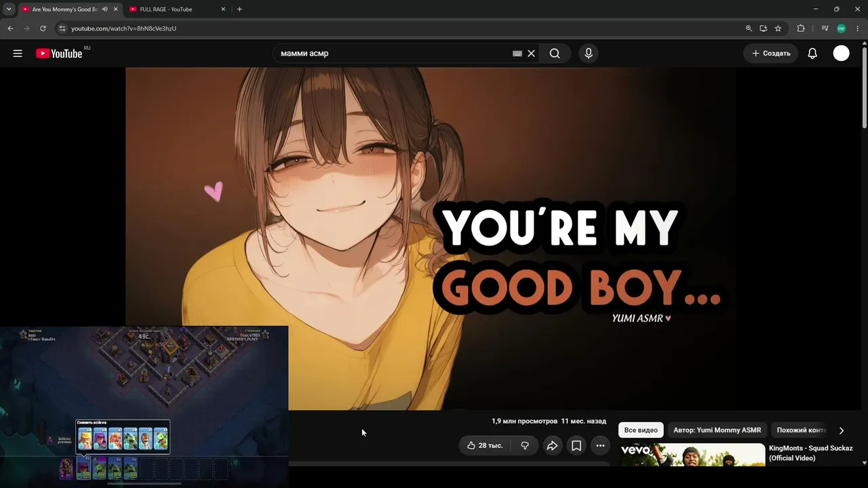This screenshot has height=488, width=868.
Task: Click the 1,9 млн просмотров text
Action: (x=524, y=422)
